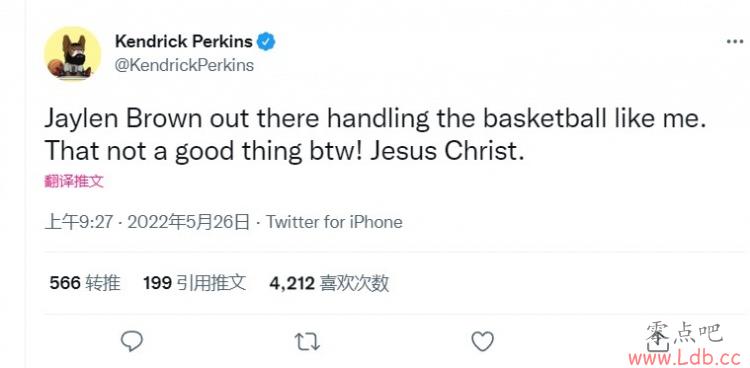Click the 'Jesus Christ.' text at tweet end
This screenshot has width=750, height=368.
444,152
